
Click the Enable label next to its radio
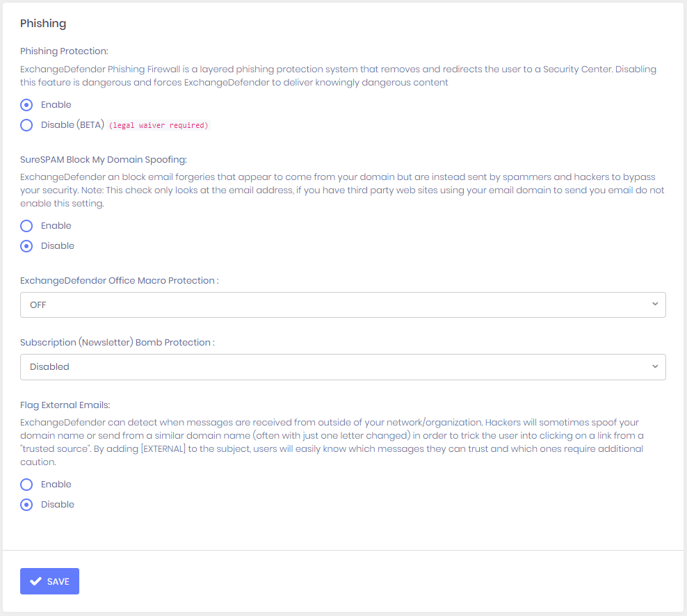click(56, 104)
